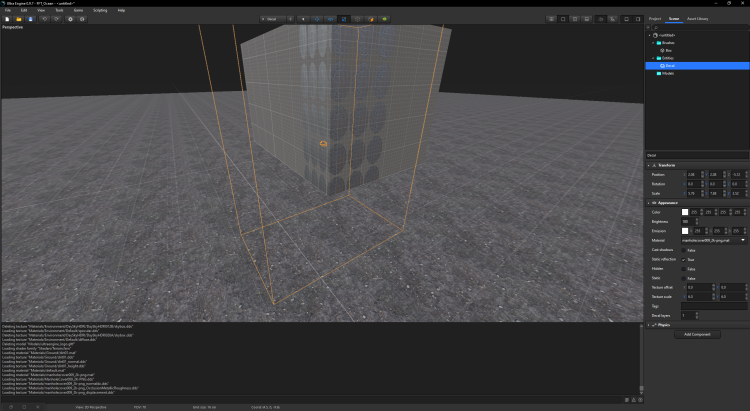750x411 pixels.
Task: Click the white Color swatch
Action: point(685,212)
